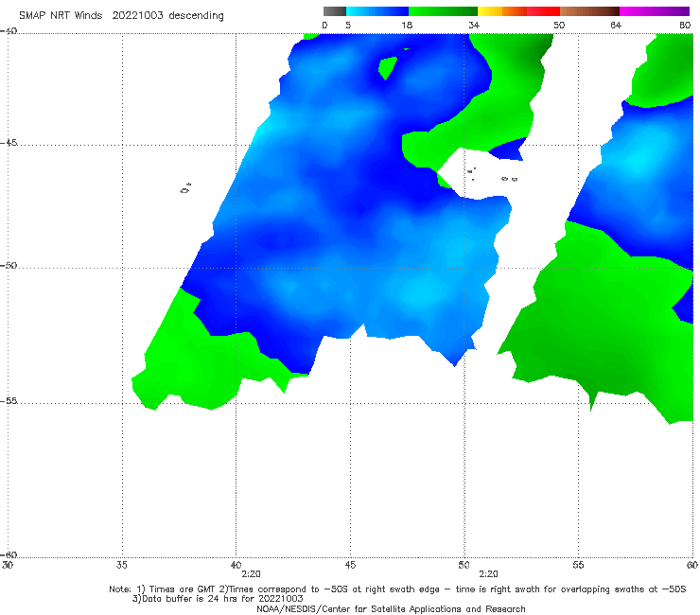The width and height of the screenshot is (700, 615).
Task: Click the latitude axis label '-45'
Action: pyautogui.click(x=9, y=143)
